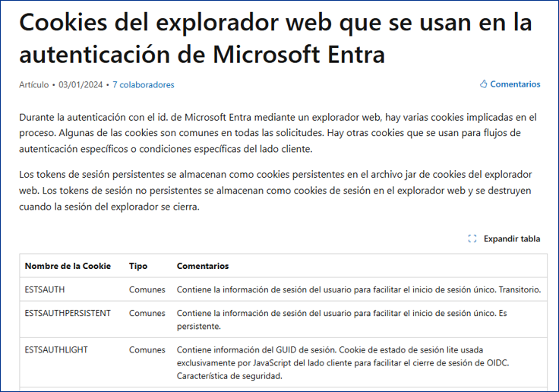Click Comunes in the ESTSAUTH row
Viewport: 559px width, 392px height.
coord(147,289)
